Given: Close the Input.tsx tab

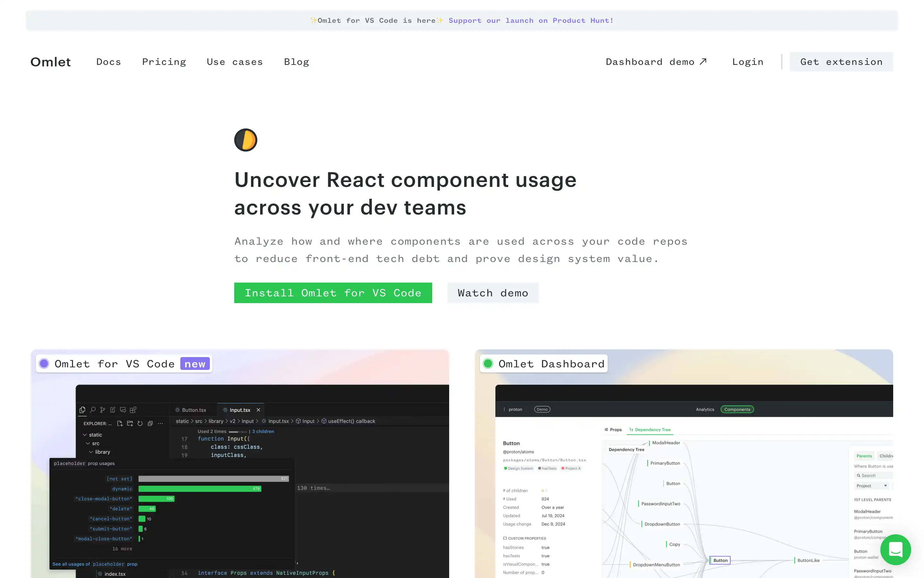Looking at the screenshot, I should (x=259, y=410).
